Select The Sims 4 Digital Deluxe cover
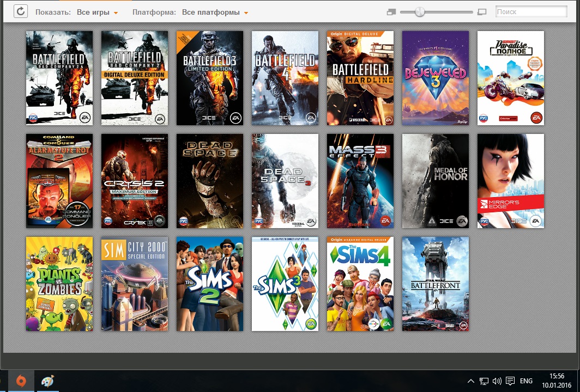This screenshot has height=392, width=580. [360, 284]
